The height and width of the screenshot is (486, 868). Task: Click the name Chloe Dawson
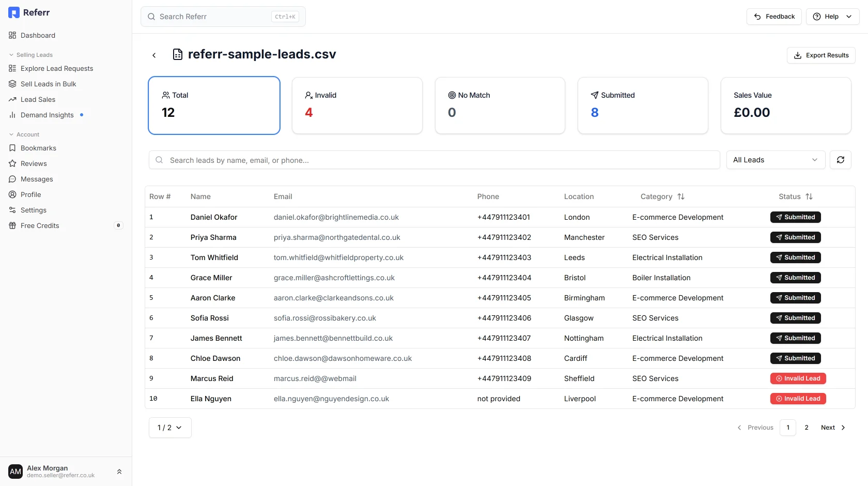point(215,358)
